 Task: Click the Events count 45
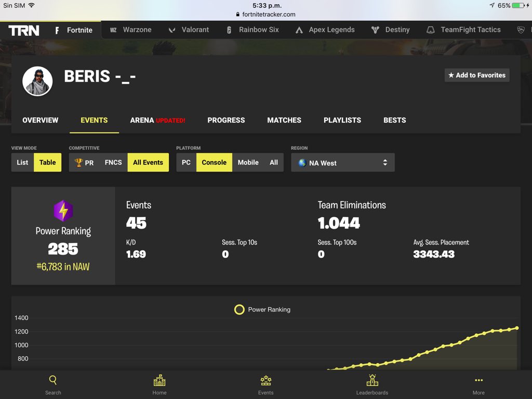pyautogui.click(x=137, y=223)
